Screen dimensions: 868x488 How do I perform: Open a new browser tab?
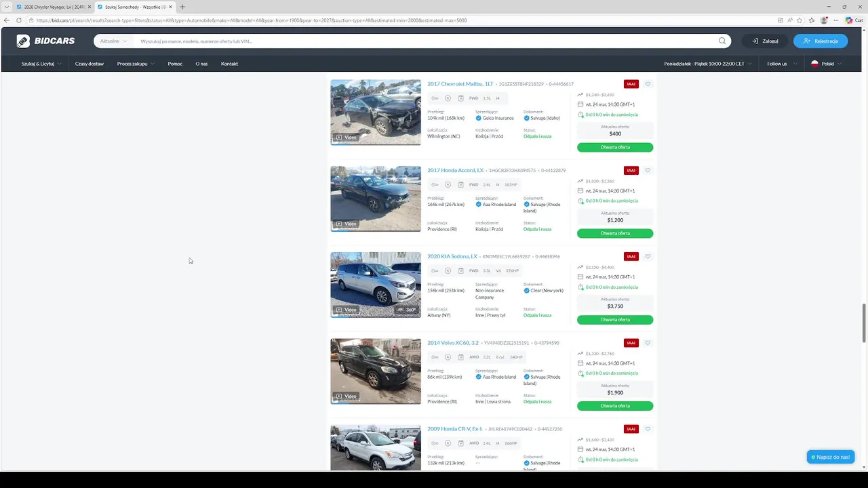tap(182, 7)
